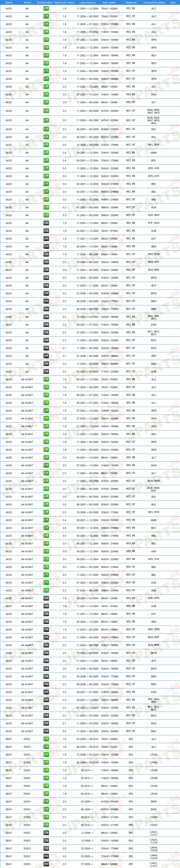This screenshot has height=868, width=180.
Task: Click engine code BPP
Action: click(x=154, y=356)
